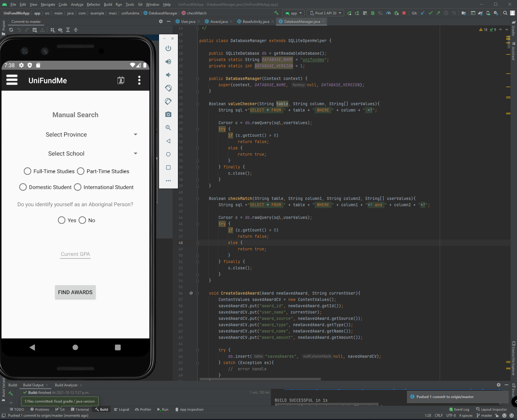Switch to Build Analyzer tab
Image resolution: width=517 pixels, height=420 pixels.
[66, 385]
